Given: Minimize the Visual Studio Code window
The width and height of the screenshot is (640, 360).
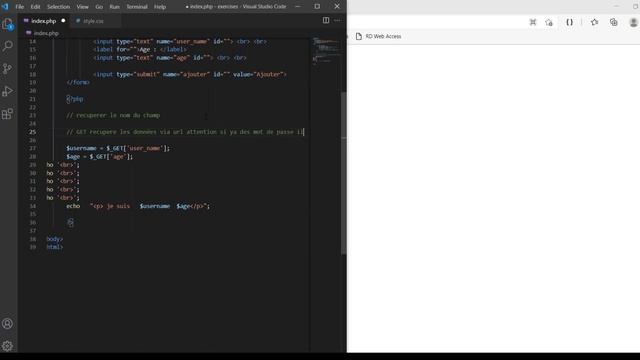Looking at the screenshot, I should pyautogui.click(x=298, y=7).
